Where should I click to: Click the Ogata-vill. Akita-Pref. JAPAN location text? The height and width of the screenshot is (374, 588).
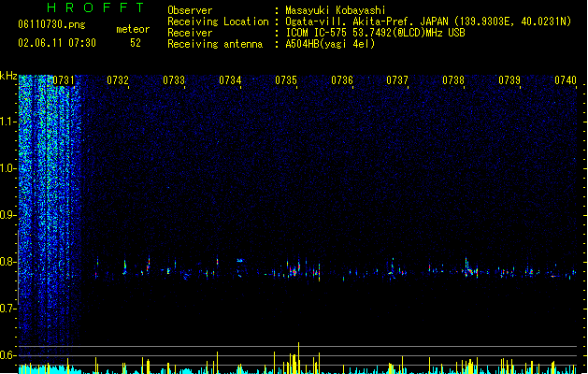tap(428, 22)
